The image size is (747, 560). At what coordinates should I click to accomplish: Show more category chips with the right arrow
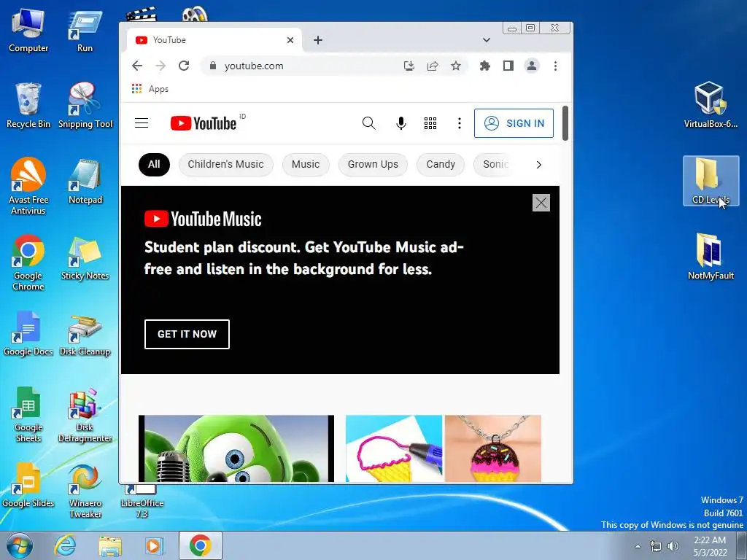pyautogui.click(x=539, y=165)
